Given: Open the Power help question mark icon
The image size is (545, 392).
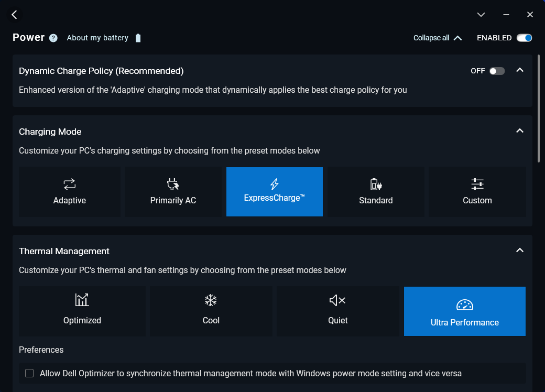Looking at the screenshot, I should coord(53,38).
